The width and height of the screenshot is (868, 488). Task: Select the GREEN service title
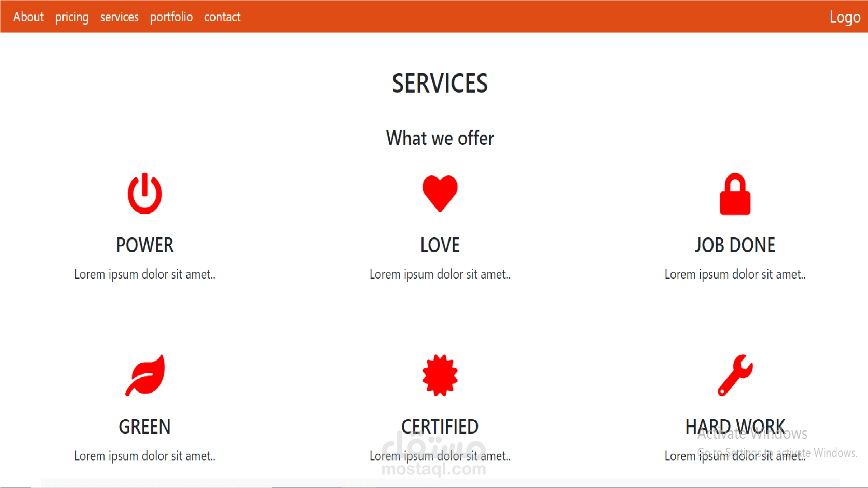145,427
